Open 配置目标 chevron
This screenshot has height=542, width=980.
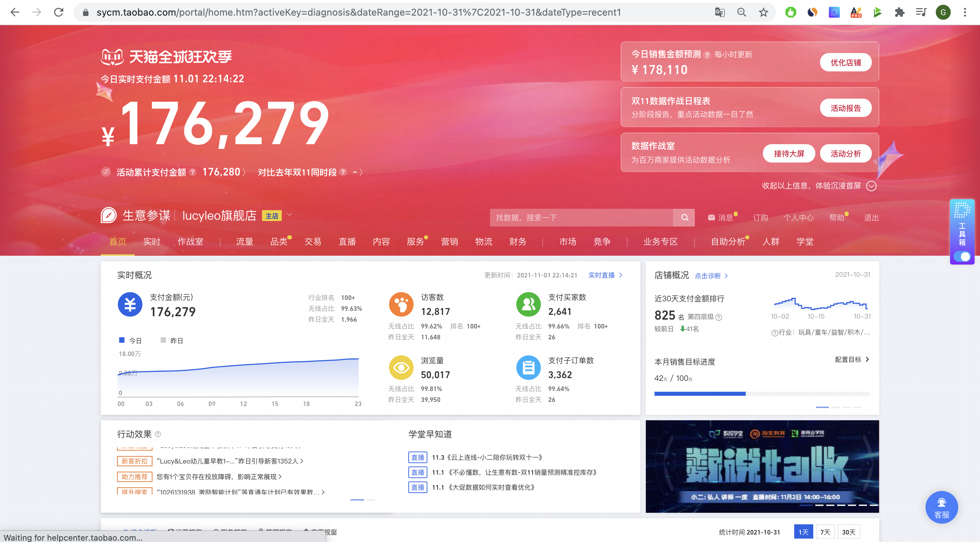click(867, 359)
